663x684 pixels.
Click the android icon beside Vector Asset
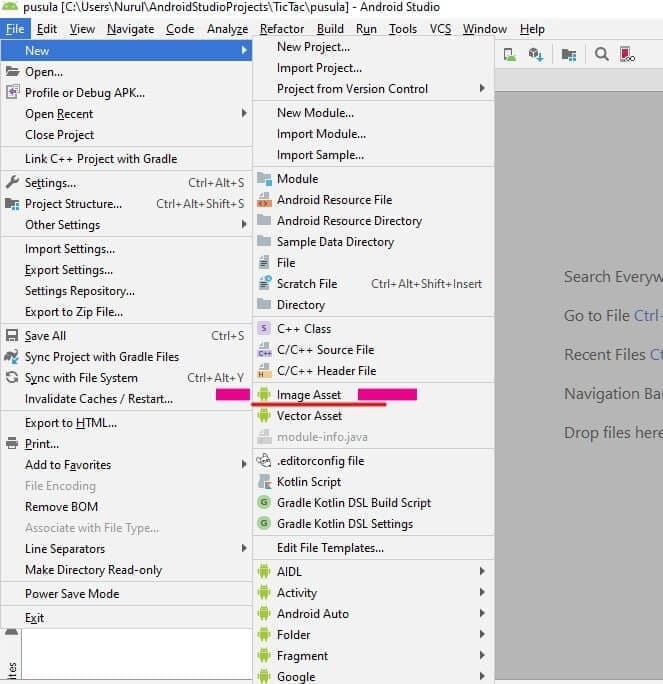[264, 415]
